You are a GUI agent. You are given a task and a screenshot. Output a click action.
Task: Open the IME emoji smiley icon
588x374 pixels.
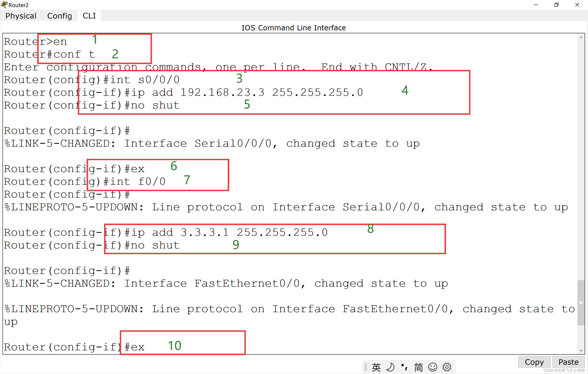(x=433, y=367)
